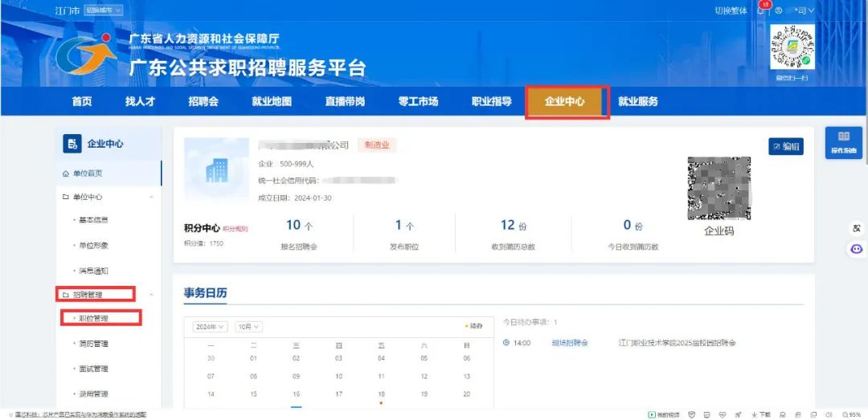Click the notification bell with red badge
Image resolution: width=868 pixels, height=420 pixels.
(762, 10)
